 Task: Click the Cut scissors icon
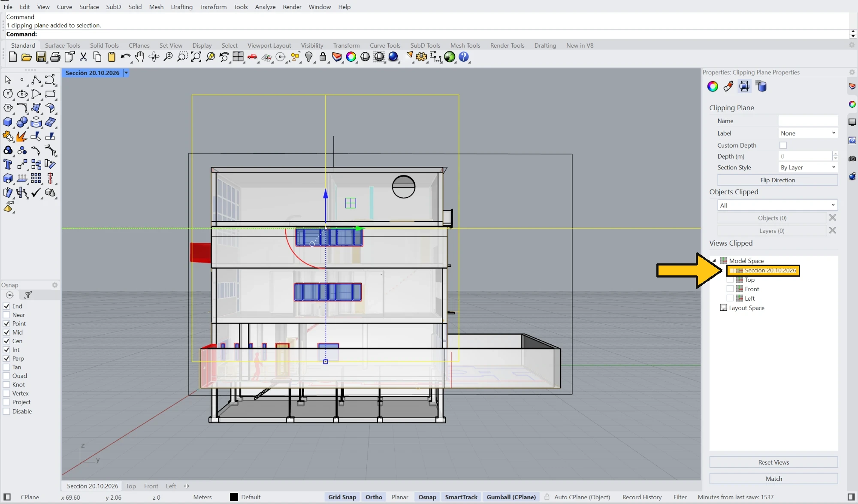(83, 57)
